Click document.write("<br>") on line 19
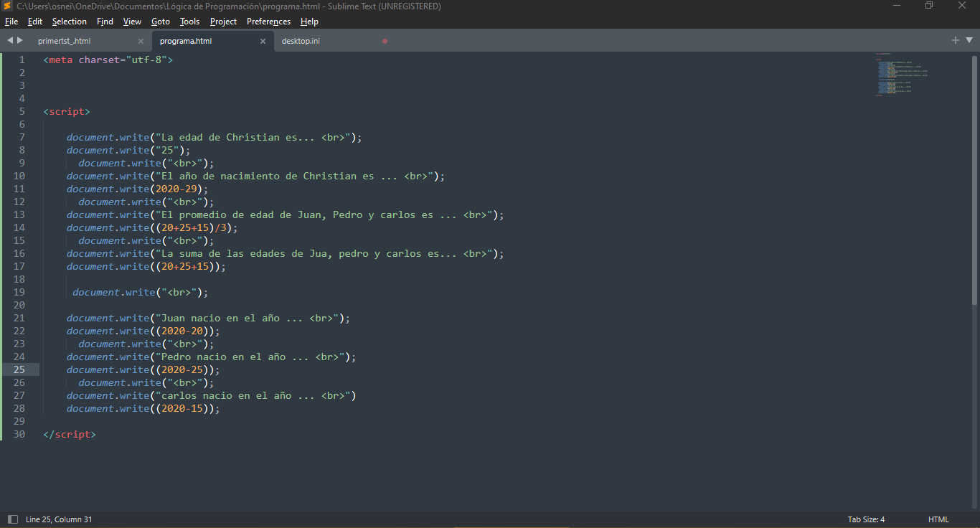 pyautogui.click(x=141, y=292)
